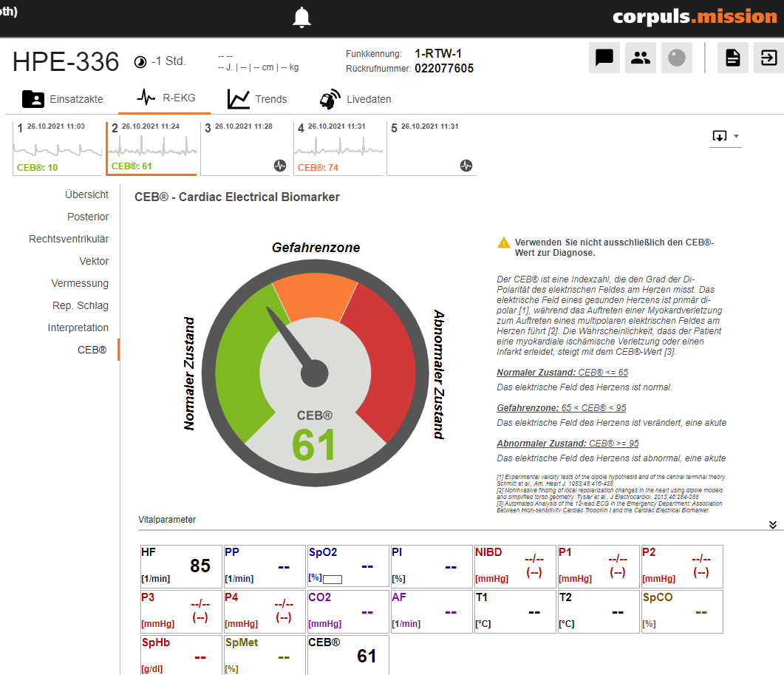Click the gauge's orange danger zone
784x675 pixels.
315,296
